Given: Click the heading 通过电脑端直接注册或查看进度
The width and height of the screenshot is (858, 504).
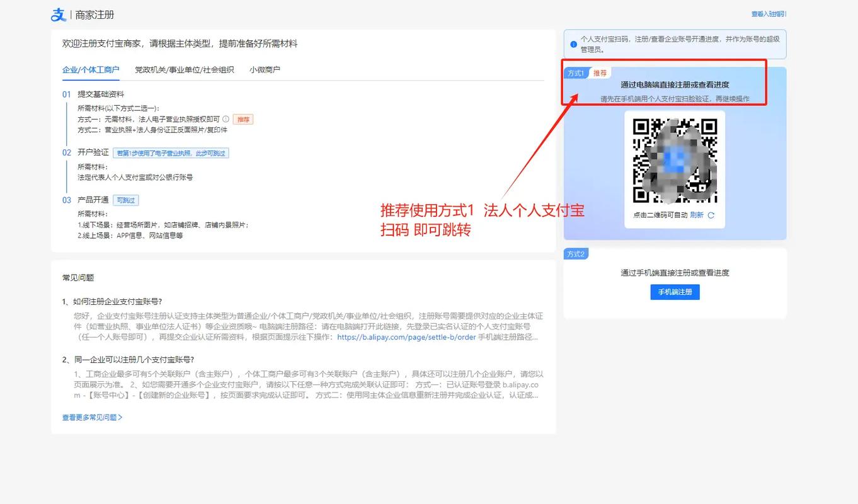Looking at the screenshot, I should pos(675,85).
